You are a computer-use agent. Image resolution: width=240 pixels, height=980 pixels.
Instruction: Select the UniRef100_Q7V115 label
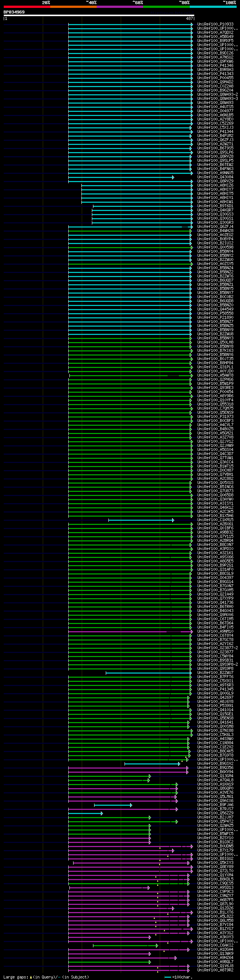pos(215,536)
